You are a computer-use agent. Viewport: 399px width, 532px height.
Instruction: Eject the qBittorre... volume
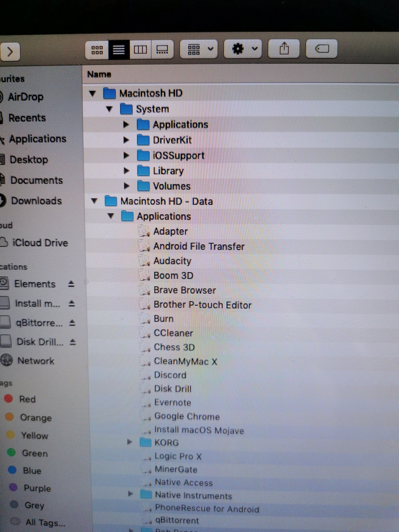coord(72,323)
